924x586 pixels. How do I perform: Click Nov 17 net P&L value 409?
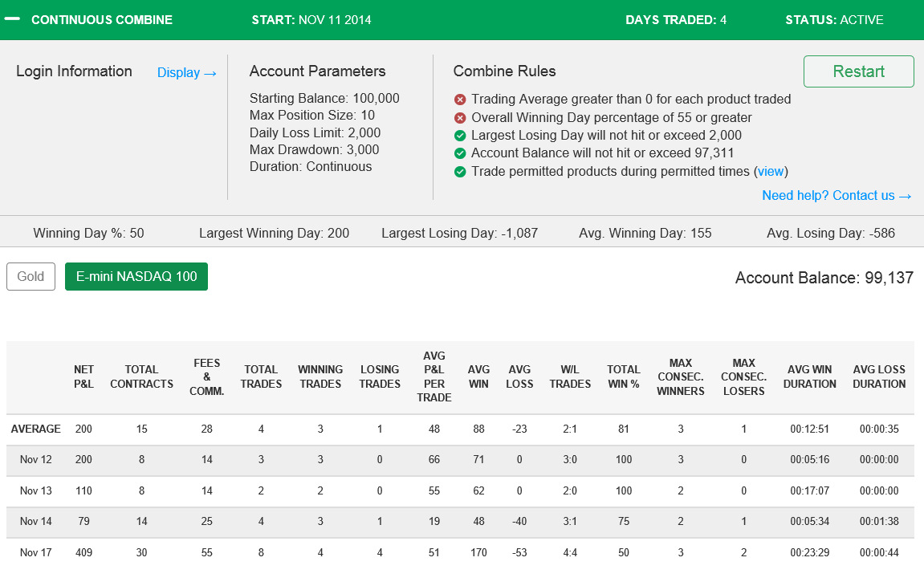pyautogui.click(x=83, y=552)
